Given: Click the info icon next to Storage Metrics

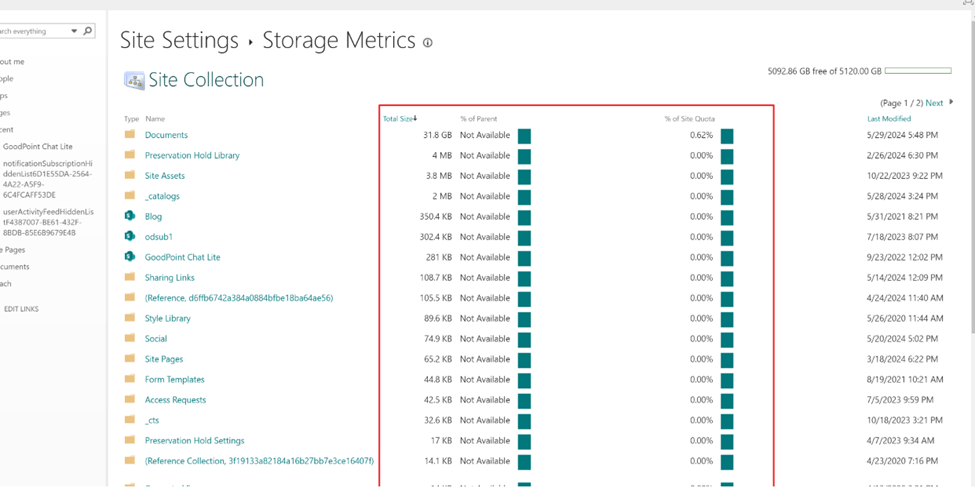Looking at the screenshot, I should 428,43.
